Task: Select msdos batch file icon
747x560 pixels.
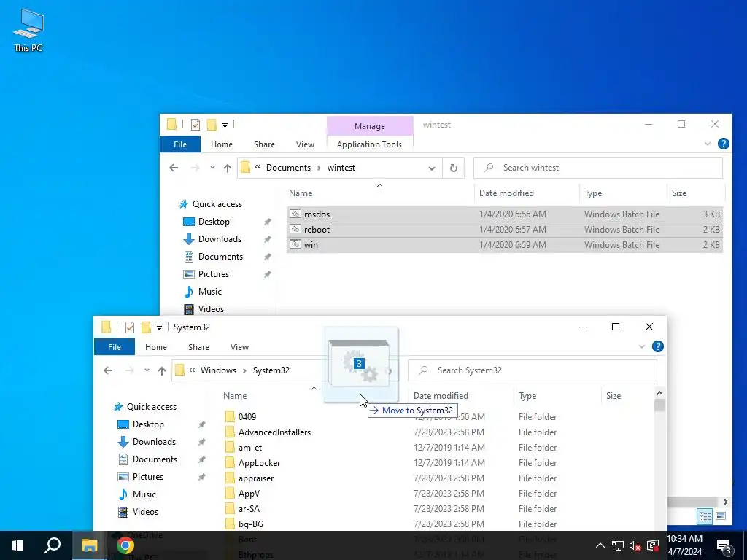Action: 295,214
